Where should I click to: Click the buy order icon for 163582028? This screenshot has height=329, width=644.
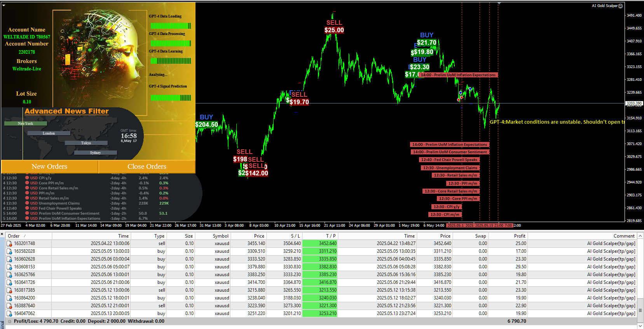tap(9, 251)
